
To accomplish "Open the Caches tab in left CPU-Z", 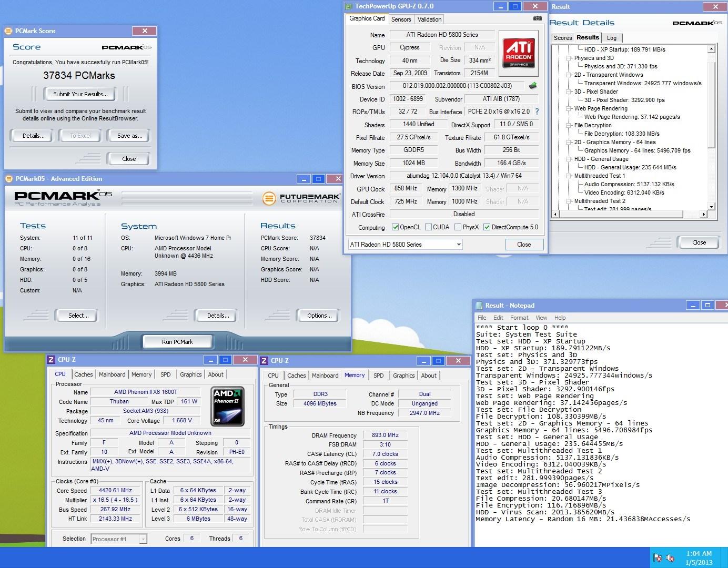I will (83, 374).
